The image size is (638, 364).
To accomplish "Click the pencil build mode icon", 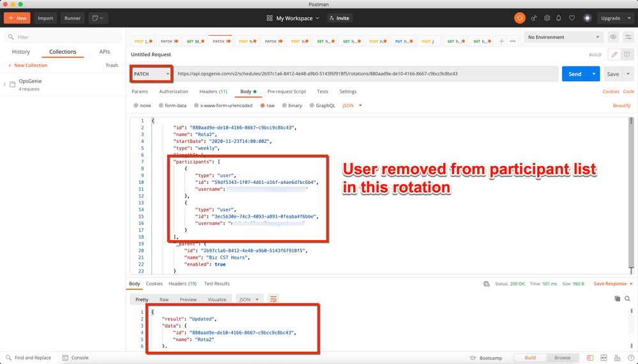I will (x=614, y=54).
